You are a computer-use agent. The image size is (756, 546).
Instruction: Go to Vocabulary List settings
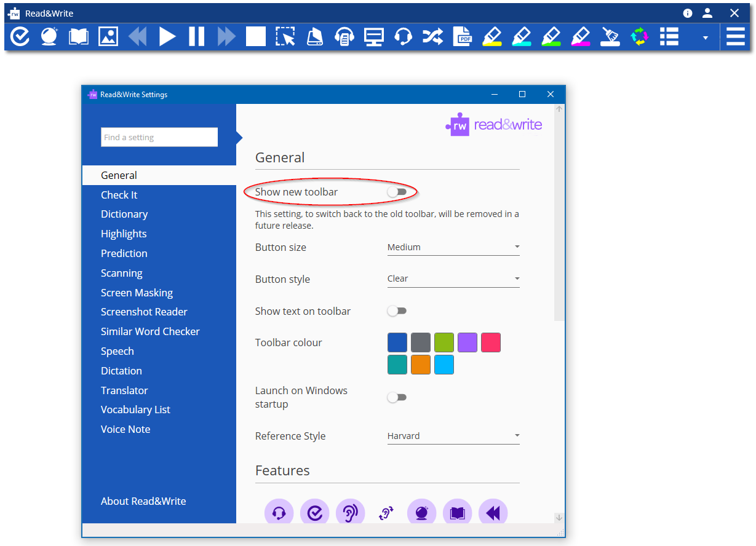coord(135,410)
